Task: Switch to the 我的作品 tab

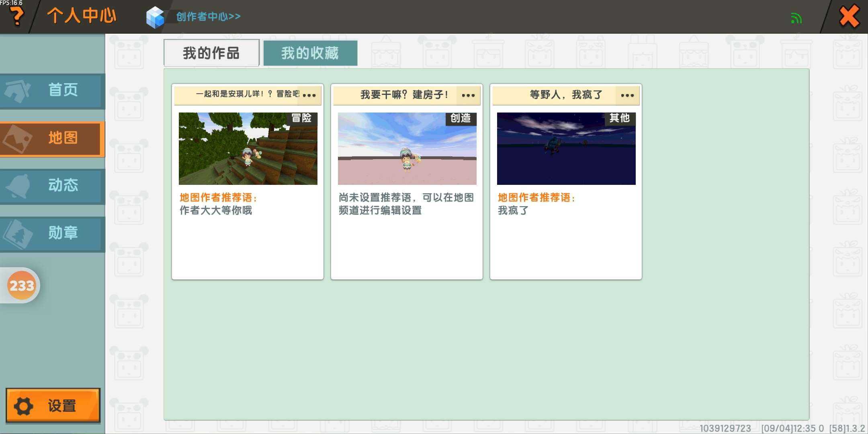Action: coord(211,53)
